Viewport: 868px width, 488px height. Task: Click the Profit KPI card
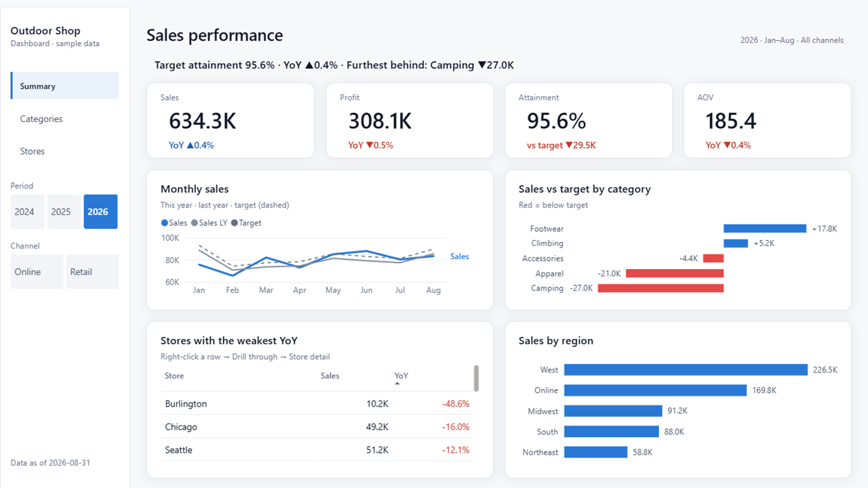click(410, 121)
